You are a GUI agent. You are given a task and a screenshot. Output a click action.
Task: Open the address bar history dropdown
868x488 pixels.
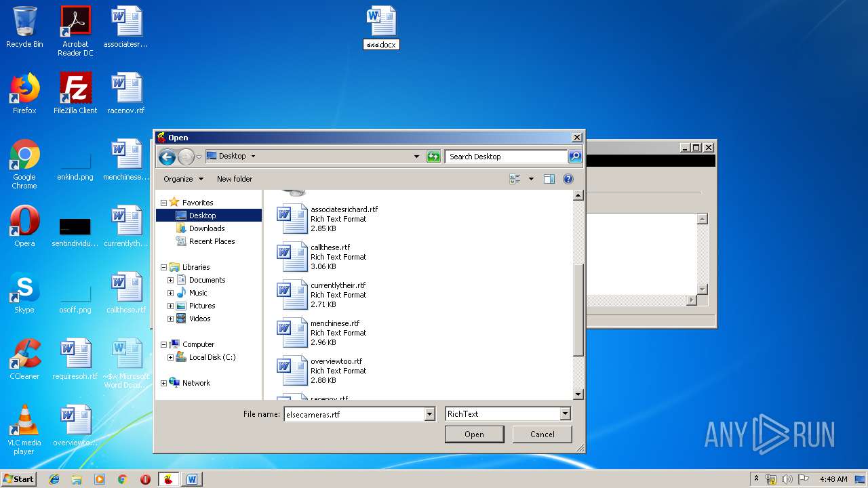click(416, 157)
